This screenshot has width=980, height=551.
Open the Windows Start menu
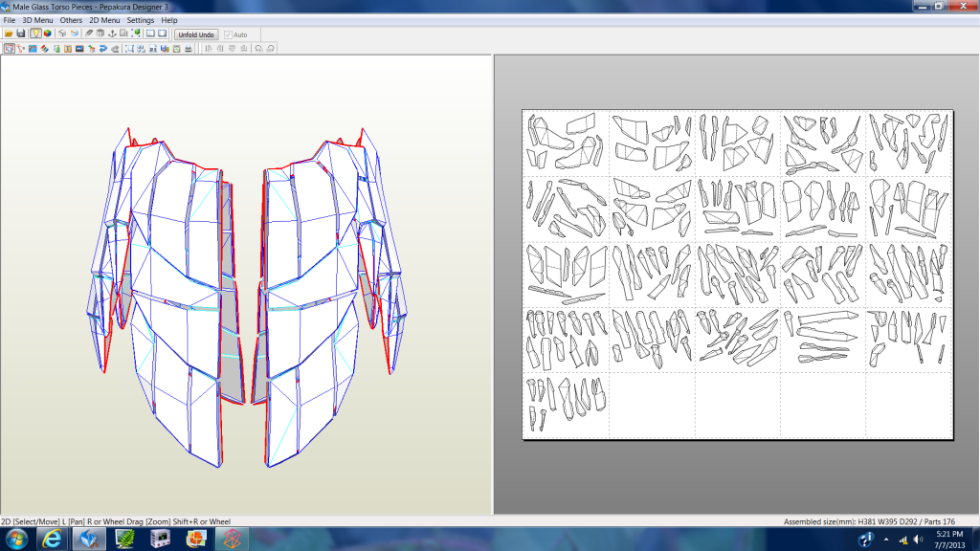15,540
